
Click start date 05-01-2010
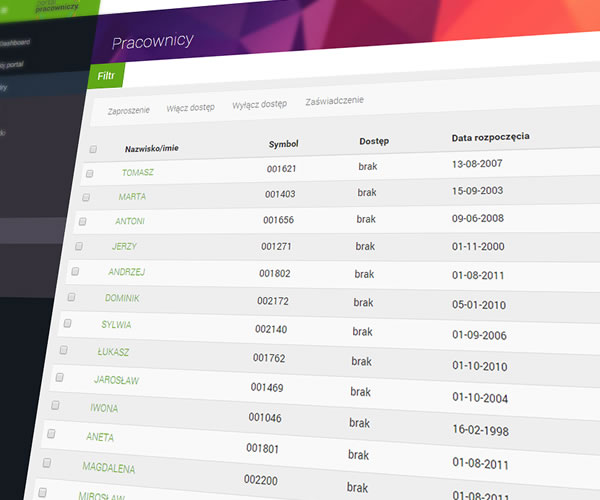(479, 305)
